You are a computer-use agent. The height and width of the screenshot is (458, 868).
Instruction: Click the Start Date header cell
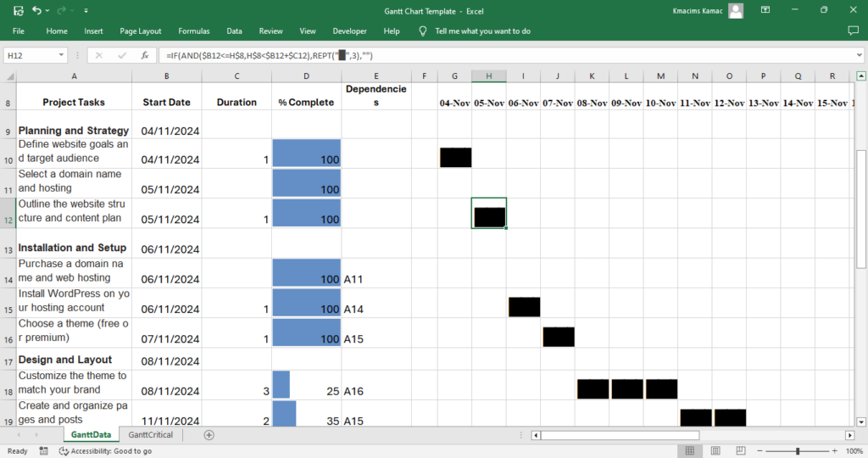[167, 97]
